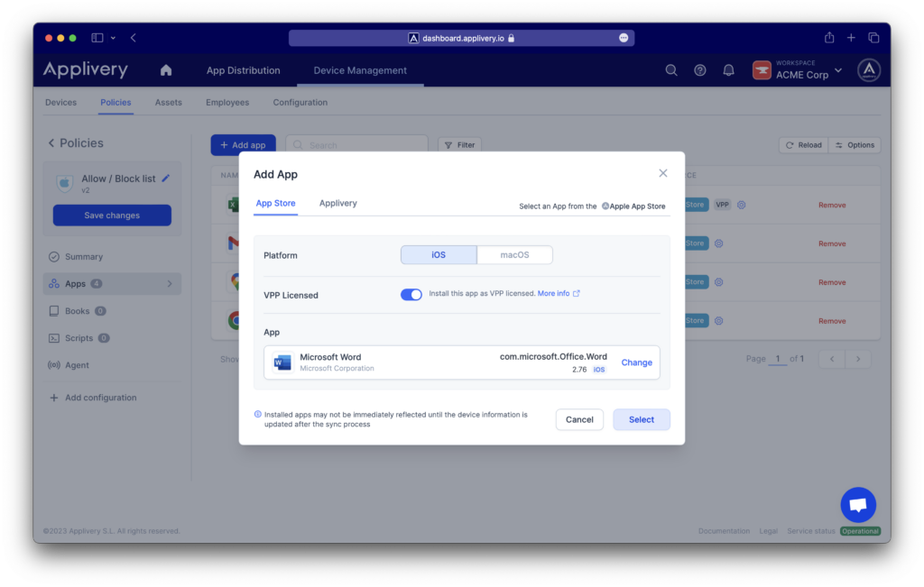Viewport: 924px width, 587px height.
Task: Open notifications bell icon
Action: (x=729, y=70)
